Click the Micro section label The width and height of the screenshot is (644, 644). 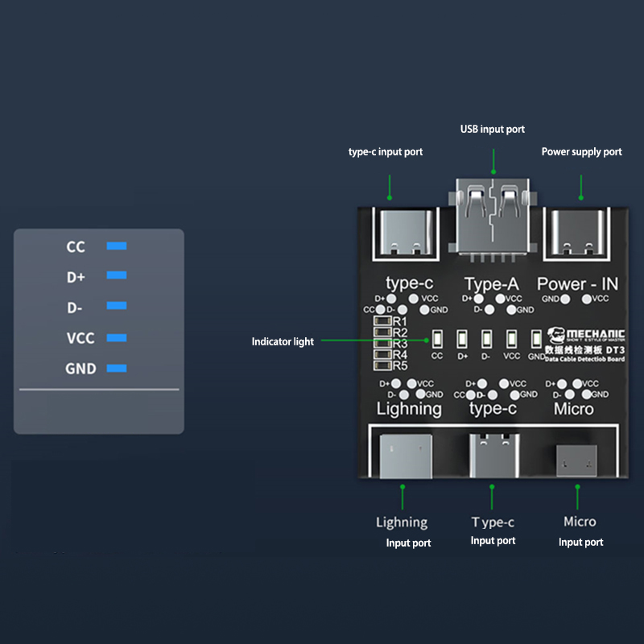(x=573, y=409)
